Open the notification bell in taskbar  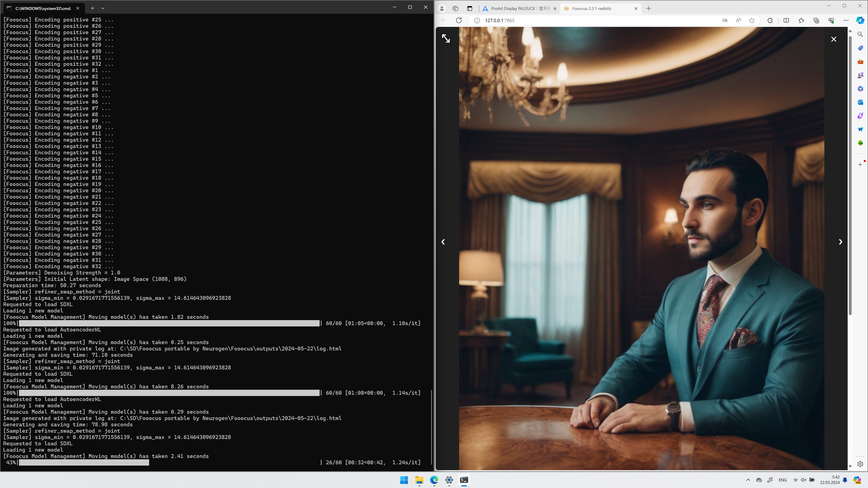coord(845,480)
